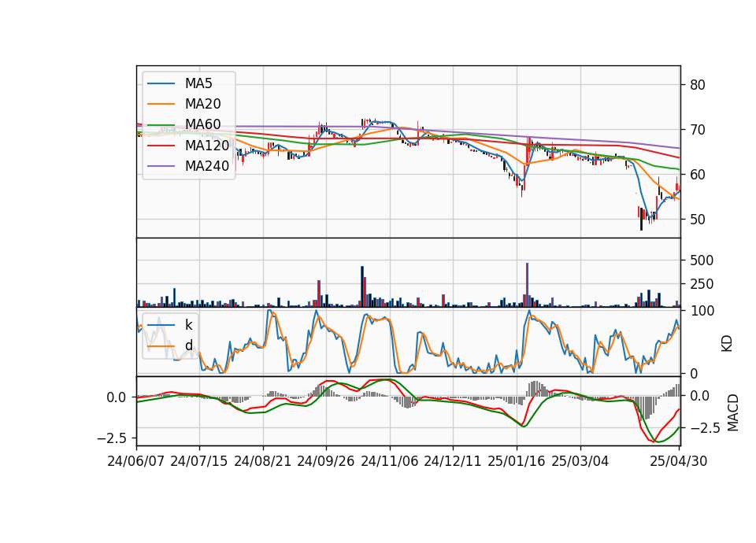
Task: Click the purple MA240 legend line sample
Action: point(161,166)
